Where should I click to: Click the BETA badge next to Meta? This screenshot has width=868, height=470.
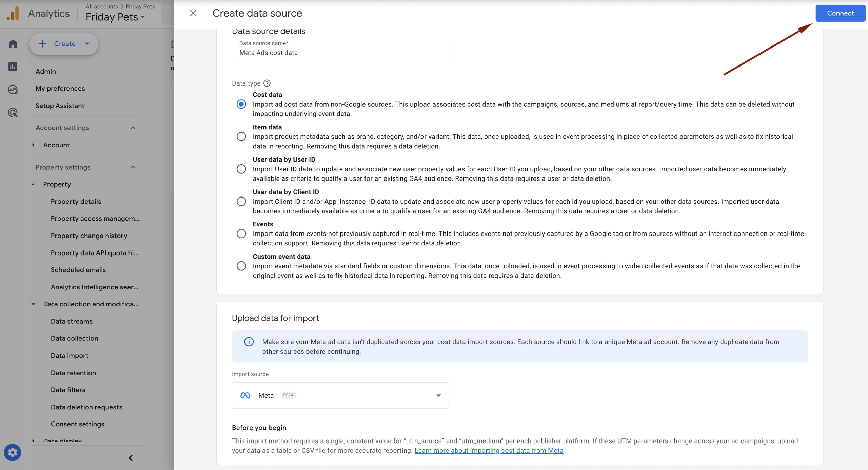(288, 395)
